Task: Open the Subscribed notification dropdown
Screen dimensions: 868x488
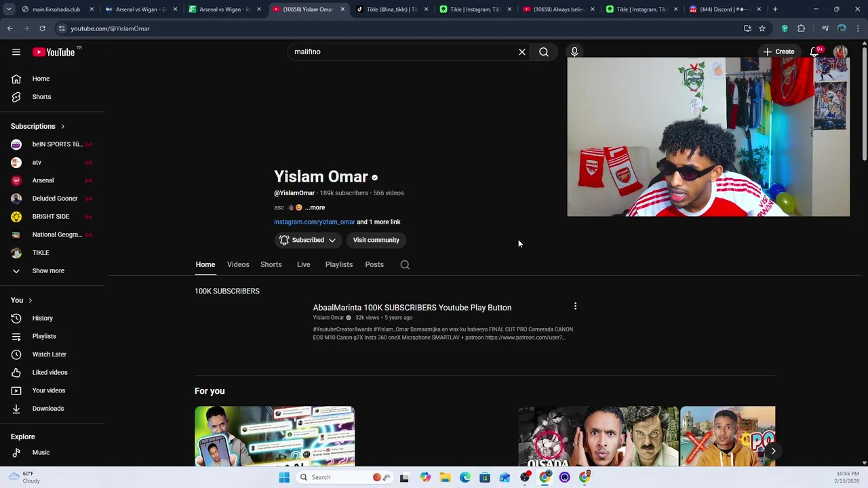Action: 308,240
